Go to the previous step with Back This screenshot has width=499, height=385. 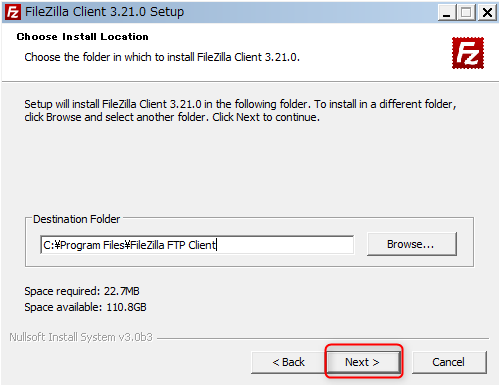coord(288,362)
